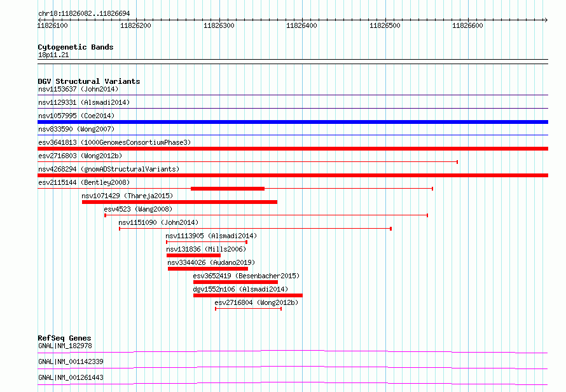Click esv2115144 (Bentley2008) variant label
This screenshot has width=566, height=392.
tap(84, 182)
